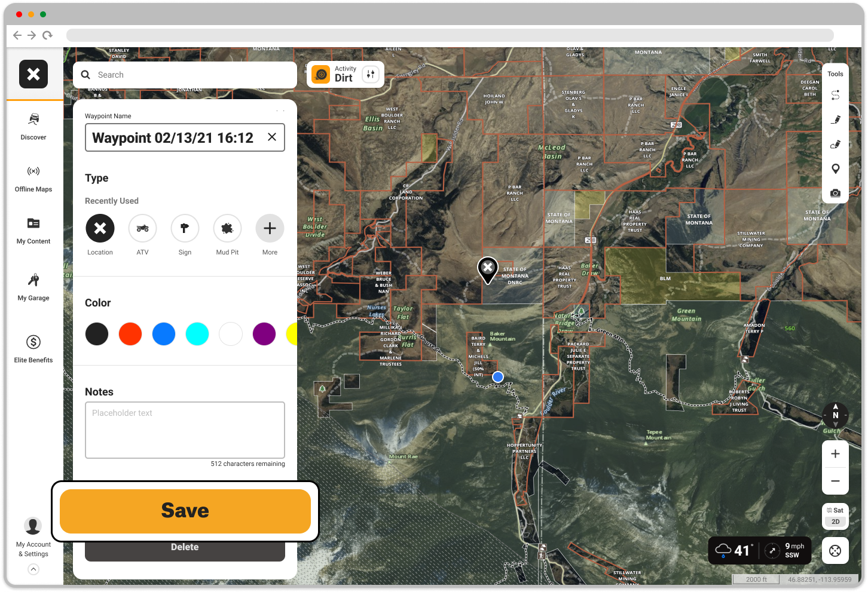Click the Baker Mountain label on map
Image resolution: width=868 pixels, height=592 pixels.
502,336
